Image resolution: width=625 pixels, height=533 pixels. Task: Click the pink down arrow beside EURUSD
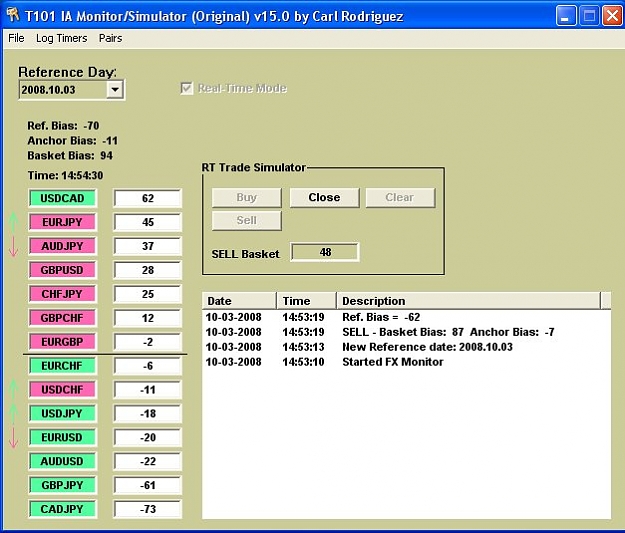pyautogui.click(x=14, y=438)
